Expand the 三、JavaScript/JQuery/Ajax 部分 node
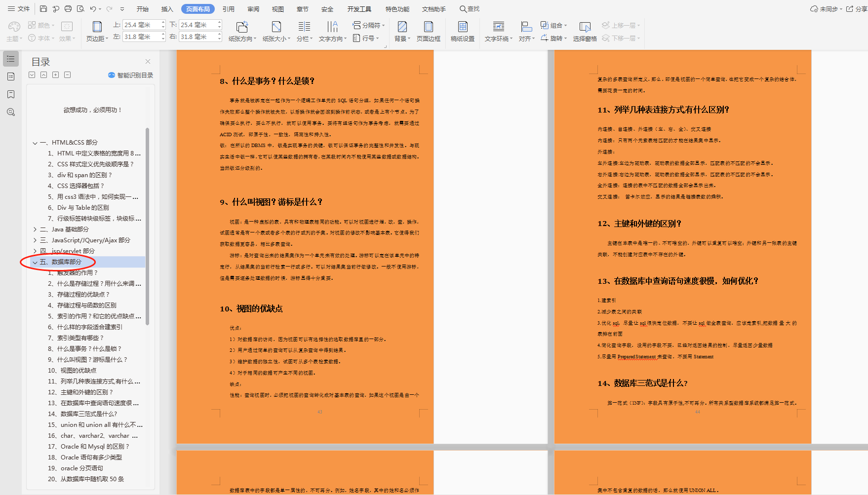 [x=35, y=240]
